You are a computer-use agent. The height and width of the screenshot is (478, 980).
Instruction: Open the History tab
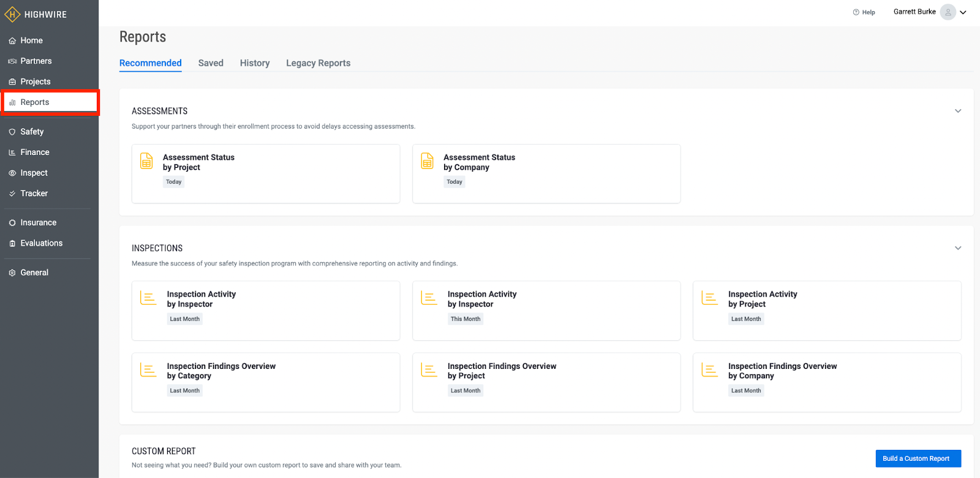(x=255, y=63)
